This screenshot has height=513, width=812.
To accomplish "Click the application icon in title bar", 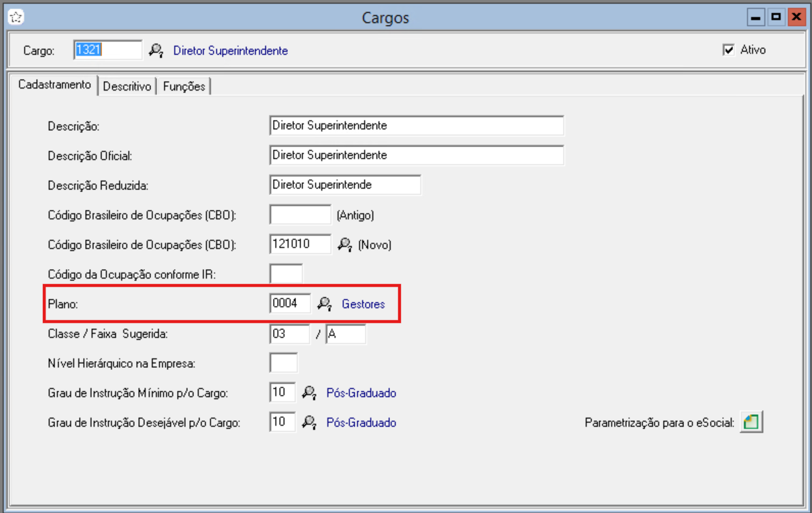I will point(14,17).
